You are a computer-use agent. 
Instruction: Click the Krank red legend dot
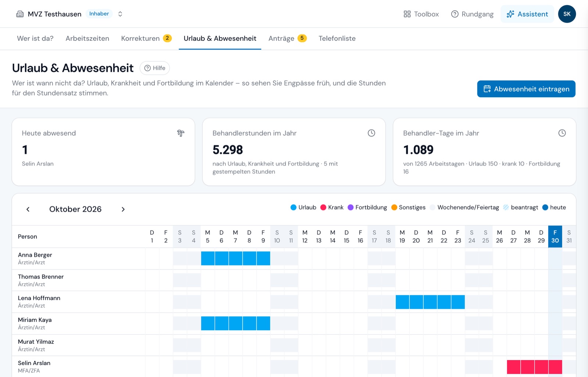[323, 207]
